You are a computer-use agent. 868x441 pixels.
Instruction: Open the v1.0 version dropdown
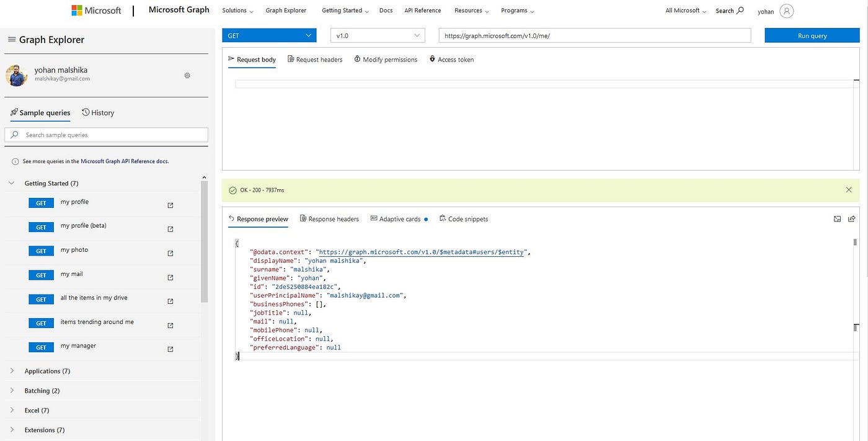378,35
